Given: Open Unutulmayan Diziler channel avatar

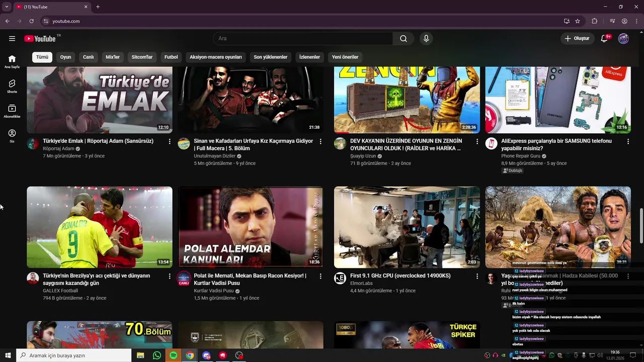Looking at the screenshot, I should coord(184,143).
